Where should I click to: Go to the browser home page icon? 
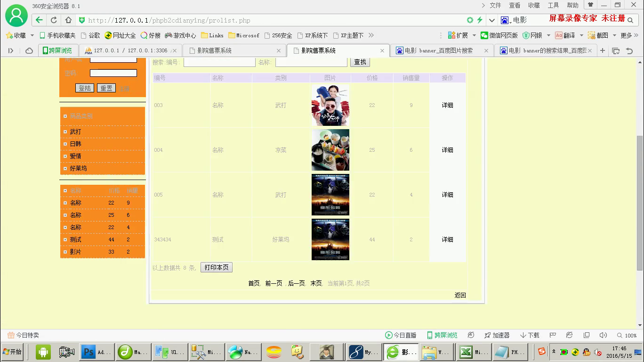click(68, 20)
